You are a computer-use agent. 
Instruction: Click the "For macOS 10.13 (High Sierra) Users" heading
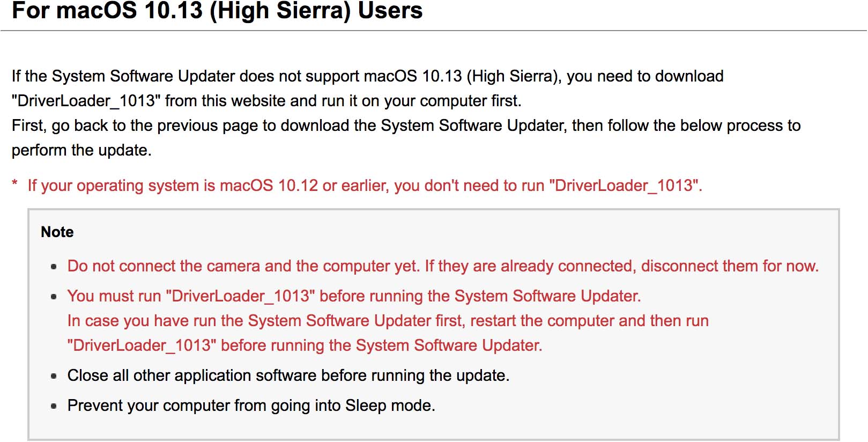click(x=217, y=11)
